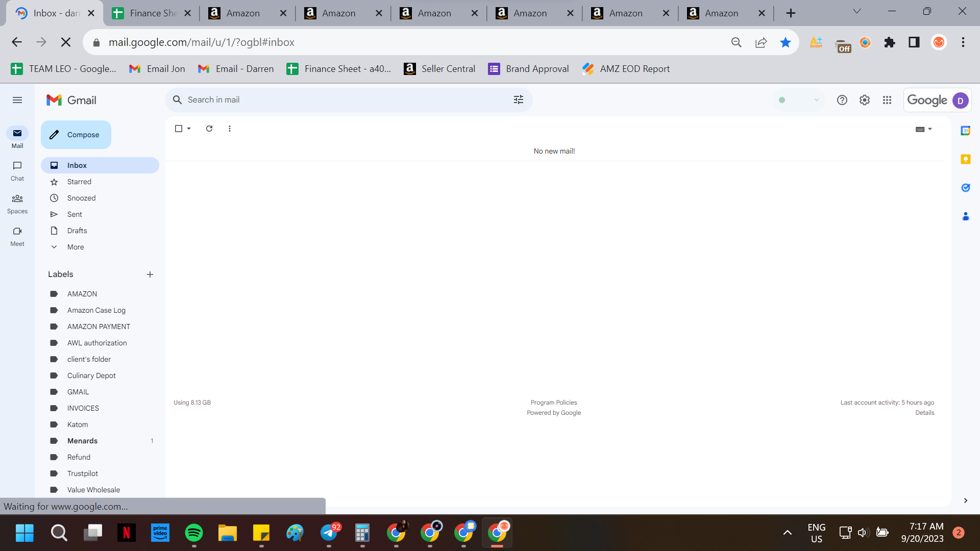Compose a new email
Viewport: 980px width, 551px height.
tap(76, 135)
